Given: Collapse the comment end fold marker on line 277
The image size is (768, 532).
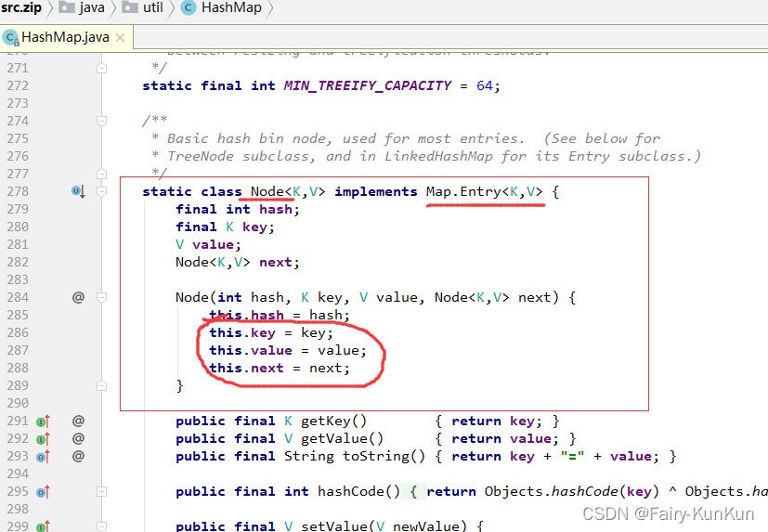Looking at the screenshot, I should [102, 174].
